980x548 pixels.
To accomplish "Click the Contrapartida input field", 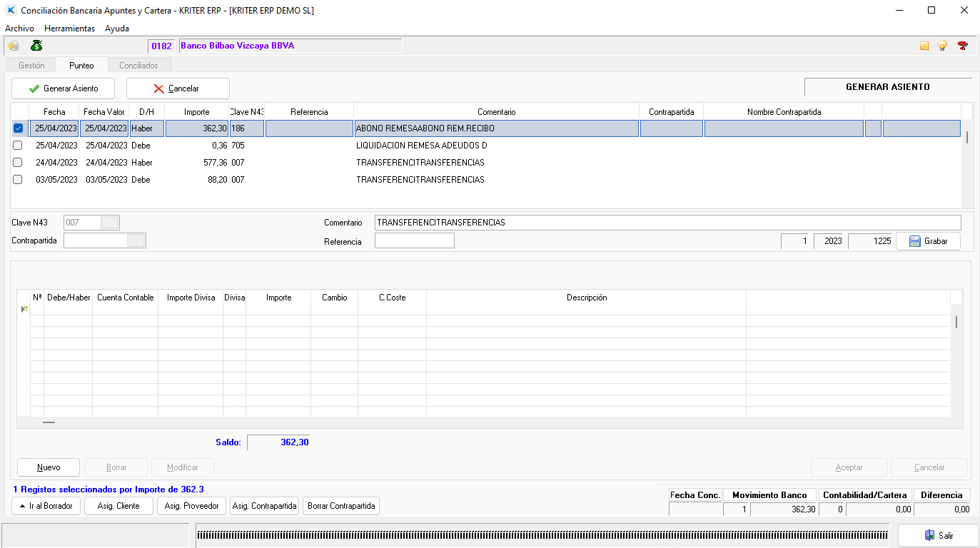I will coord(96,240).
